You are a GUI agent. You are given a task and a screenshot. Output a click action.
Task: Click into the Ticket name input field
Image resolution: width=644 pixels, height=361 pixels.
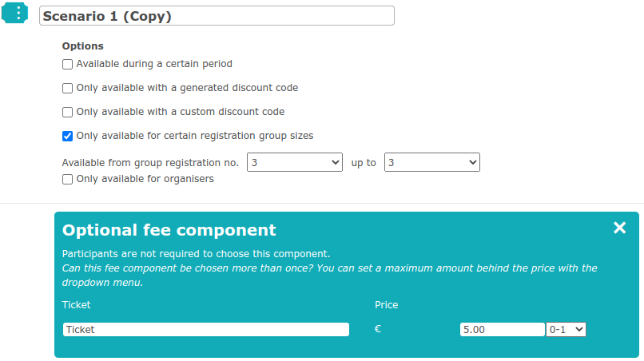(206, 329)
